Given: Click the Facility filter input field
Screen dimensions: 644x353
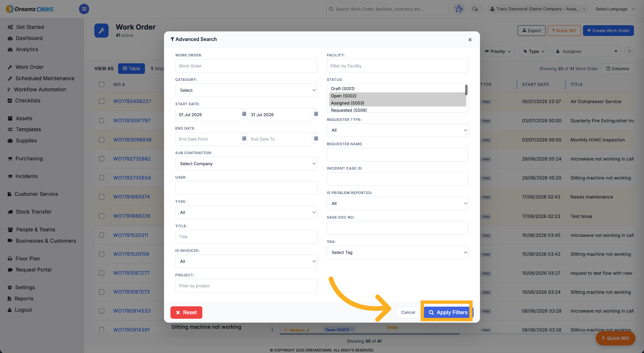Looking at the screenshot, I should (397, 66).
